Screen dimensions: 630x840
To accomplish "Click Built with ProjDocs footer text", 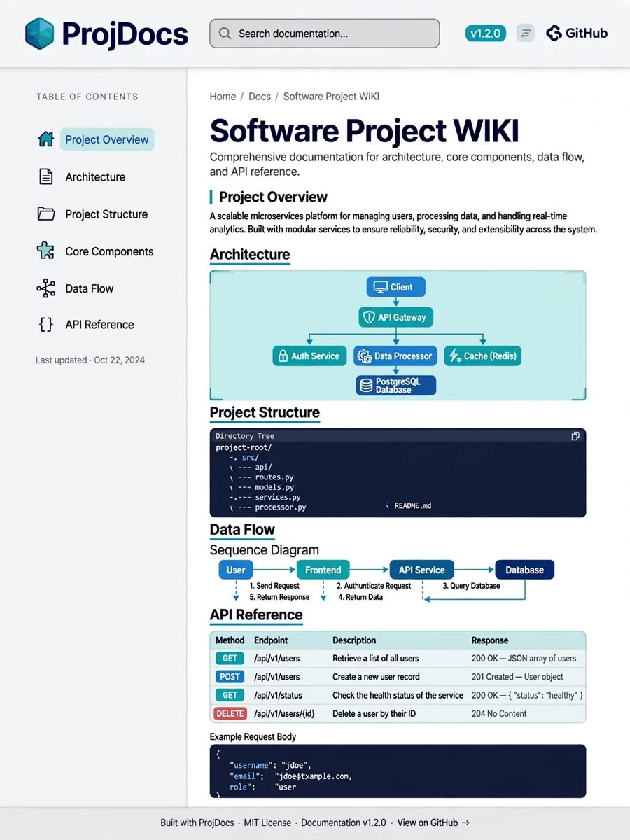I will pos(197,822).
